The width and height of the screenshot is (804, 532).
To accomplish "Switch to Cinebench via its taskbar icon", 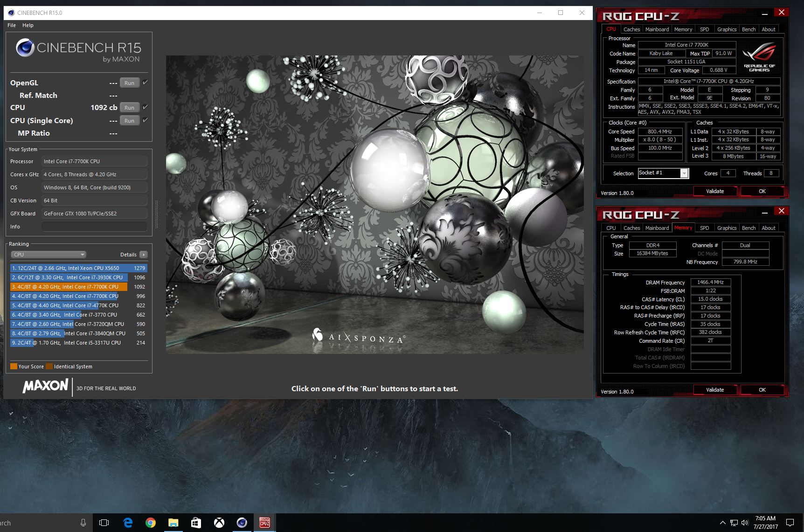I will 242,523.
